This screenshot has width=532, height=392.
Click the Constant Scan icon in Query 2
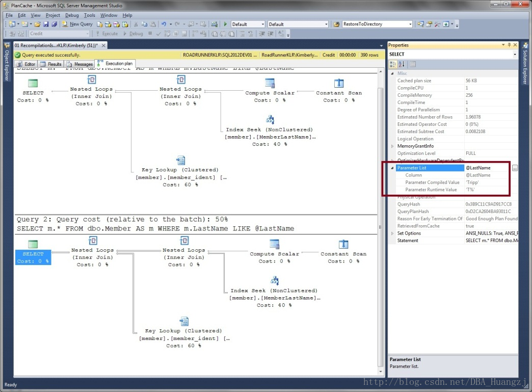[x=343, y=244]
